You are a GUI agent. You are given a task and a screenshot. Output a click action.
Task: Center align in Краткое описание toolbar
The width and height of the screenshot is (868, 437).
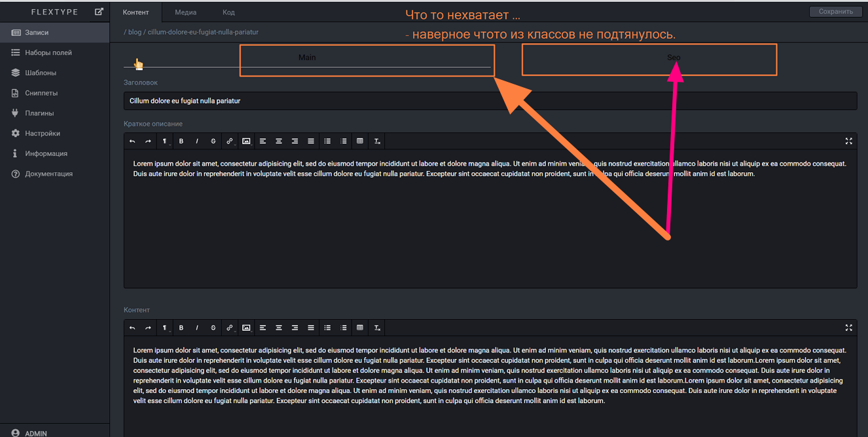(279, 141)
